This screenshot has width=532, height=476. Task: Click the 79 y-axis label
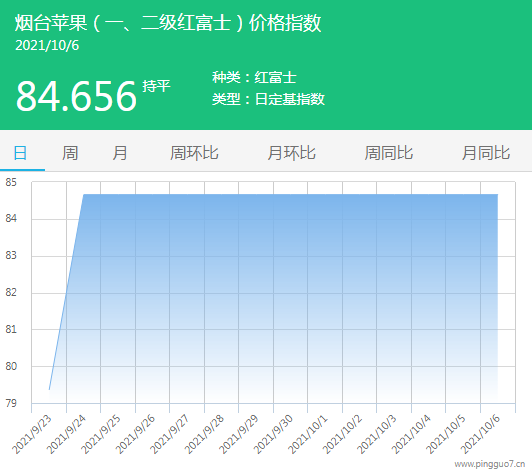11,403
